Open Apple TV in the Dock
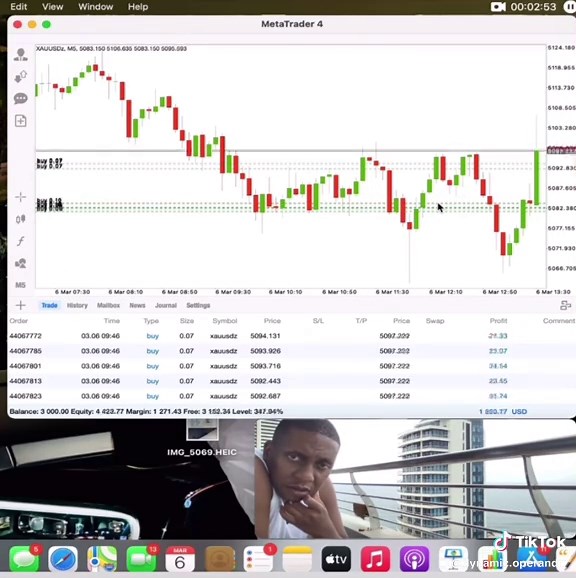576x578 pixels. coord(336,559)
